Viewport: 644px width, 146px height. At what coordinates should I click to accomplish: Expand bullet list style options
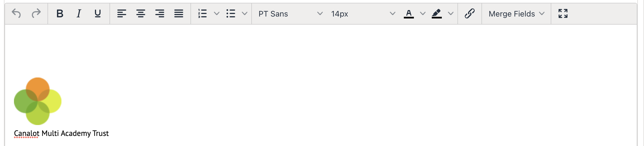245,13
